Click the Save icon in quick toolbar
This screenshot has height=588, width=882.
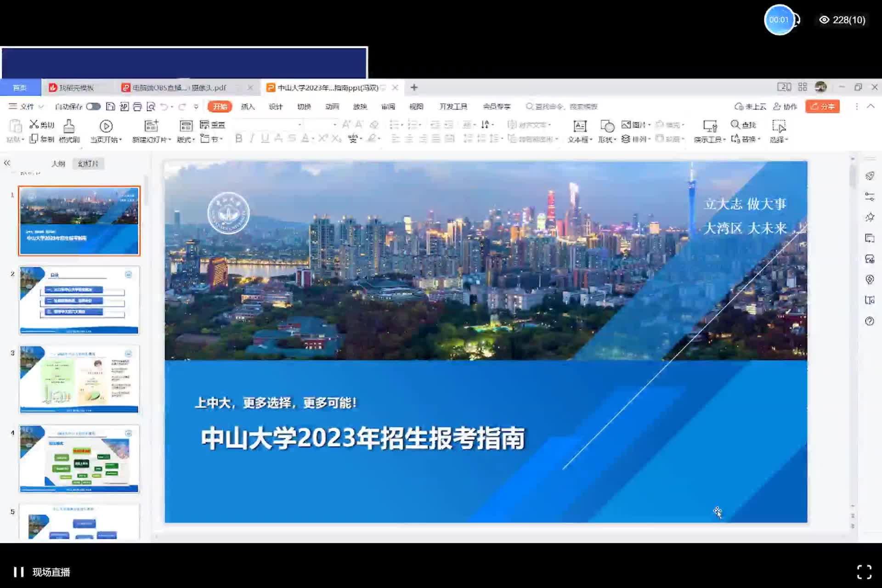click(110, 107)
